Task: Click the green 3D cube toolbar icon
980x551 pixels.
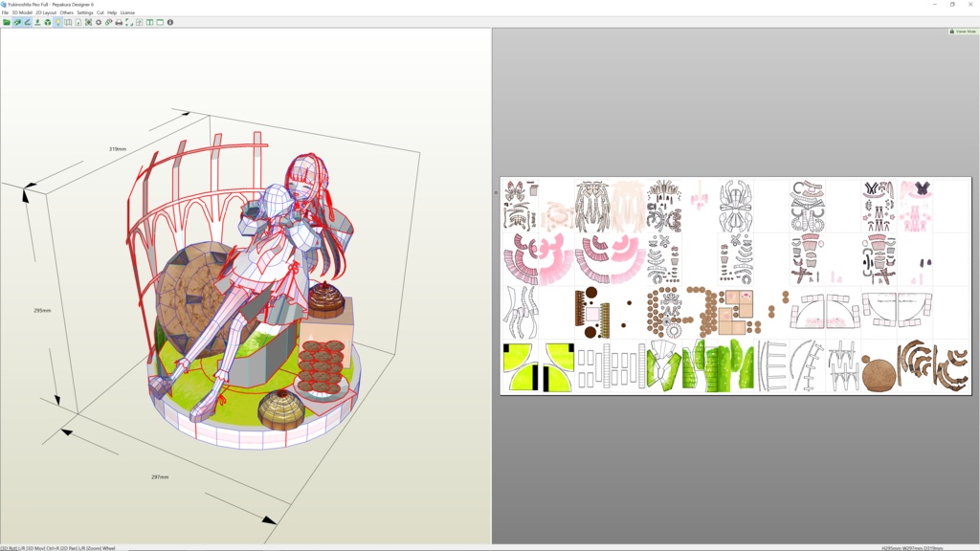Action: 48,23
